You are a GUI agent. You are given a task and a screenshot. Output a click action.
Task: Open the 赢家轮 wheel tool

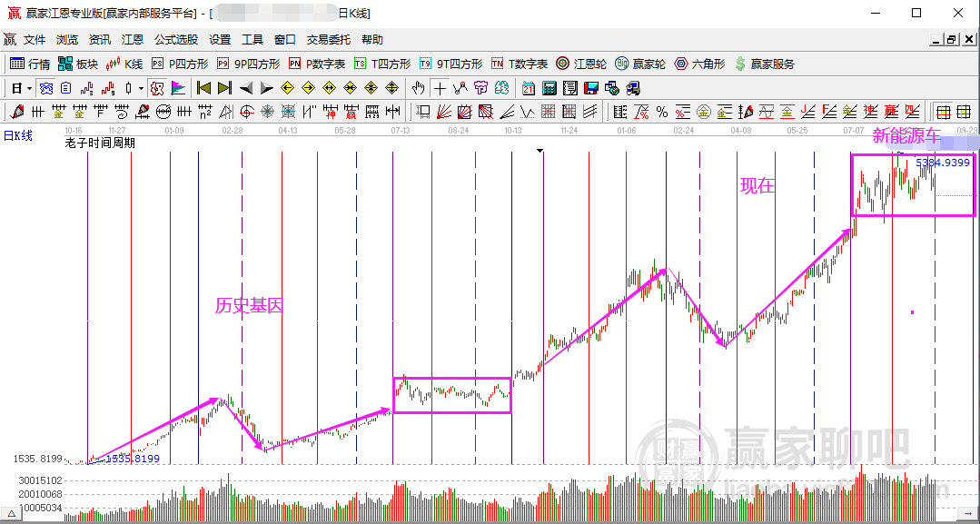640,64
